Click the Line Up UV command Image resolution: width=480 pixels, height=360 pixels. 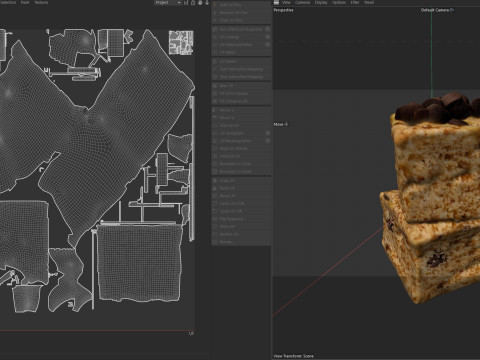point(241,125)
